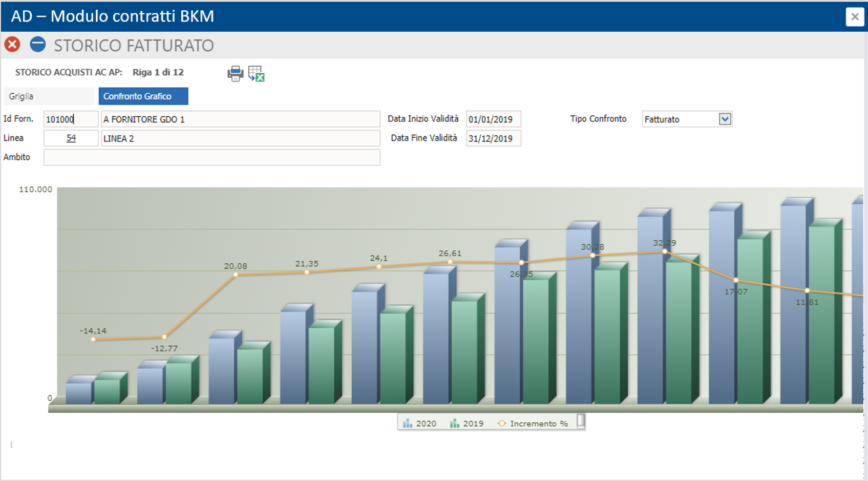Select the A FORNITORE GDO 1 name field
Image resolution: width=868 pixels, height=481 pixels.
[240, 119]
